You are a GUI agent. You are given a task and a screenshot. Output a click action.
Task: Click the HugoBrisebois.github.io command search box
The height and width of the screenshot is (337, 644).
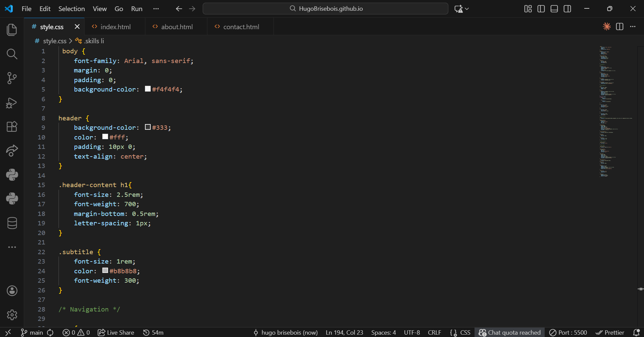325,9
